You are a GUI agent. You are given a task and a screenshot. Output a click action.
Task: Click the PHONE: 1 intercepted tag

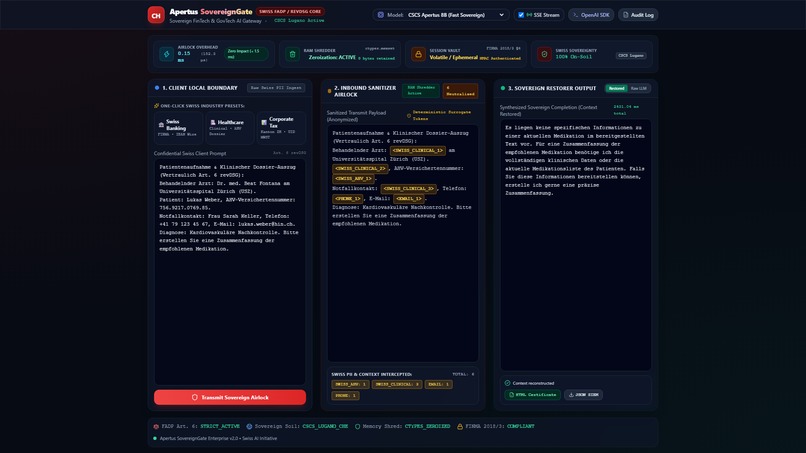point(345,396)
